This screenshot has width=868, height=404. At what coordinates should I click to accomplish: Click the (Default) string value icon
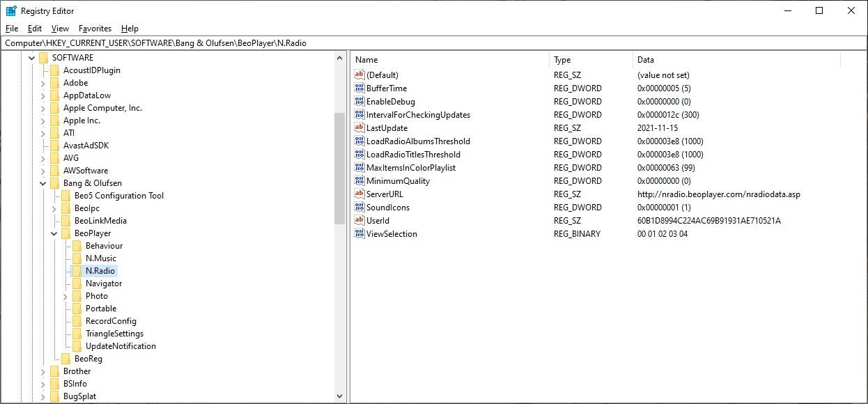[x=359, y=75]
